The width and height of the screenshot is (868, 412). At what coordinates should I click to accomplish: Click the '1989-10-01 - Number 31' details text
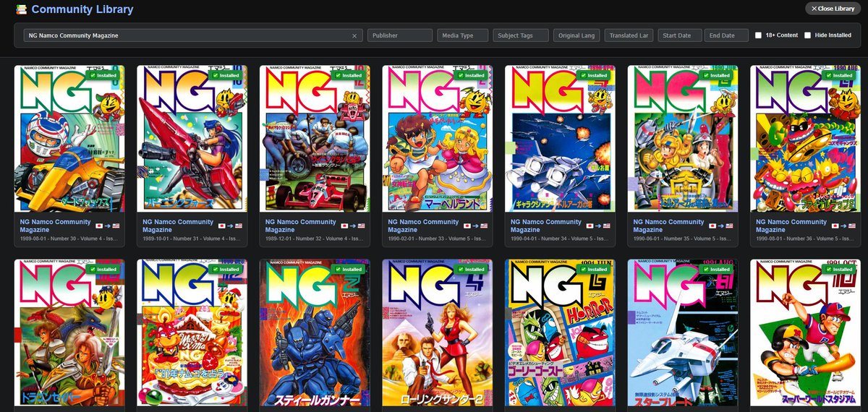pos(192,239)
